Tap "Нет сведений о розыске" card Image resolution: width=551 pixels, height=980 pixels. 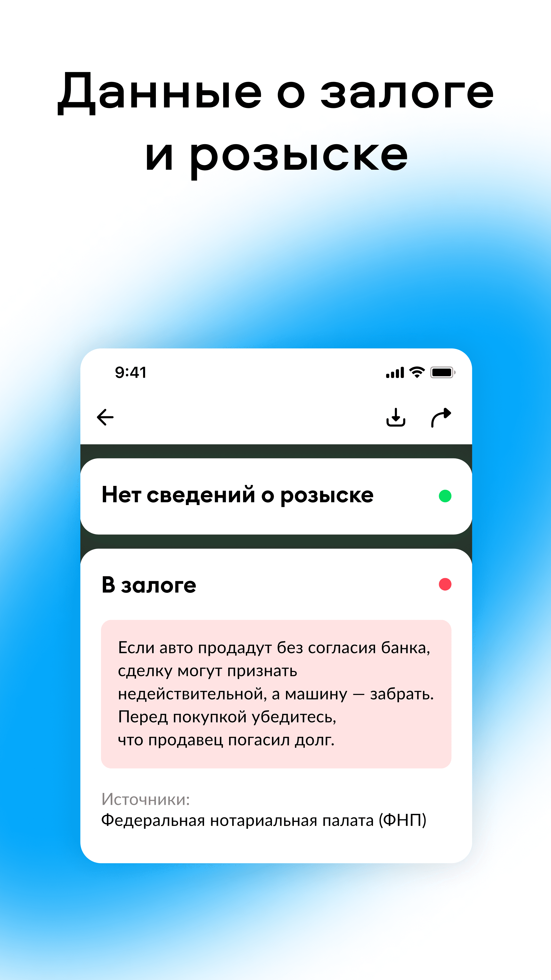(x=275, y=496)
